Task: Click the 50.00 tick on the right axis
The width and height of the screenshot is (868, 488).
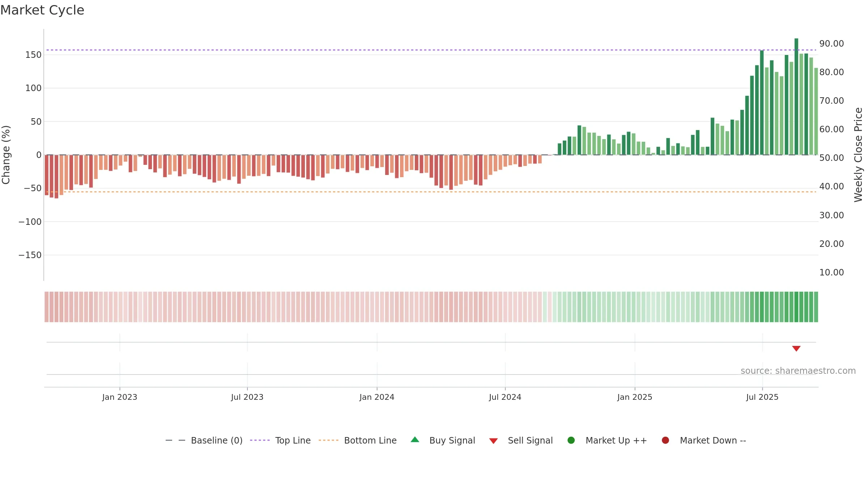Action: pos(831,158)
